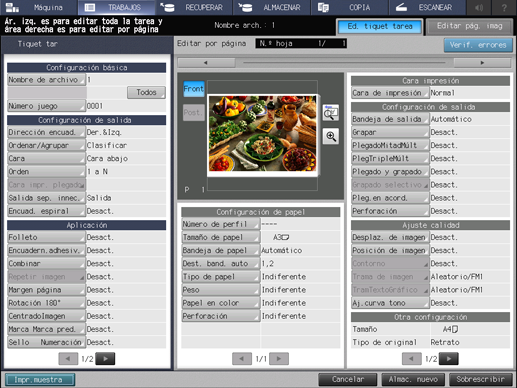Open the preview detail magnifier icon
Screen dimensions: 517x388
pyautogui.click(x=331, y=113)
